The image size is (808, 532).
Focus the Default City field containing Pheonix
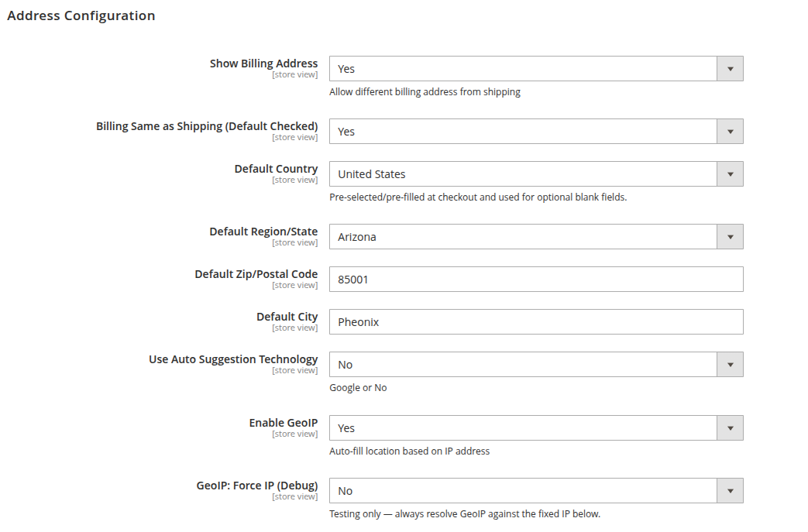pos(536,322)
